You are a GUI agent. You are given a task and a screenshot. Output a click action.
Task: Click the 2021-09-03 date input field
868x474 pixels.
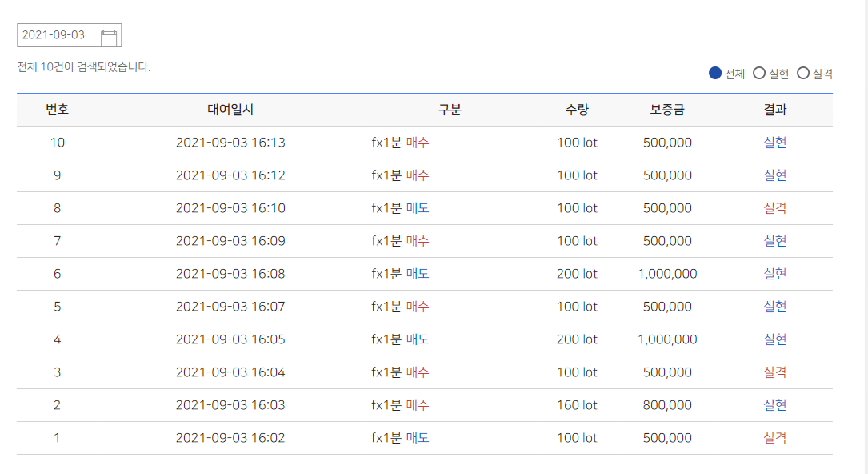click(x=69, y=35)
